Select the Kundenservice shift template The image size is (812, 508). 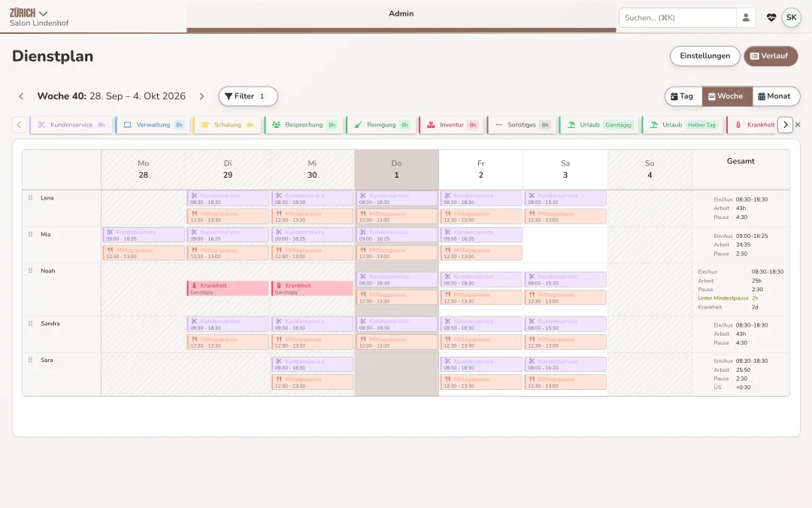(x=71, y=125)
